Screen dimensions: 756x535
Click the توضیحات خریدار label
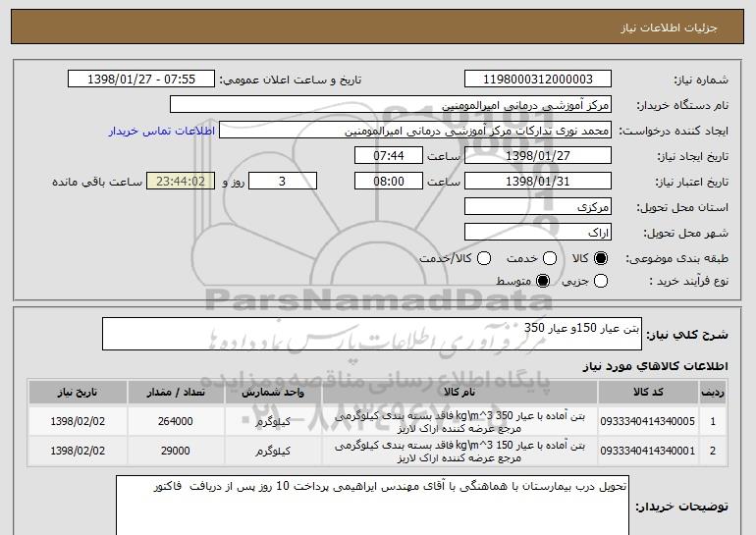click(681, 507)
